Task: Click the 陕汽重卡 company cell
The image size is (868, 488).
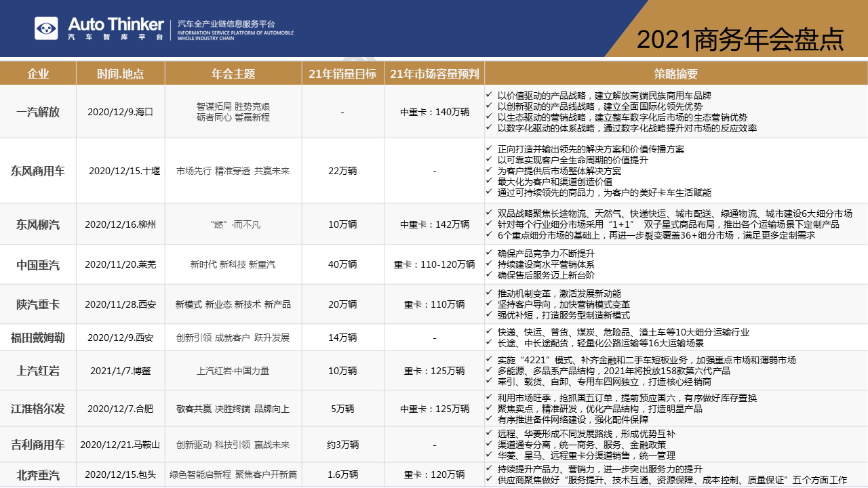Action: [x=38, y=304]
